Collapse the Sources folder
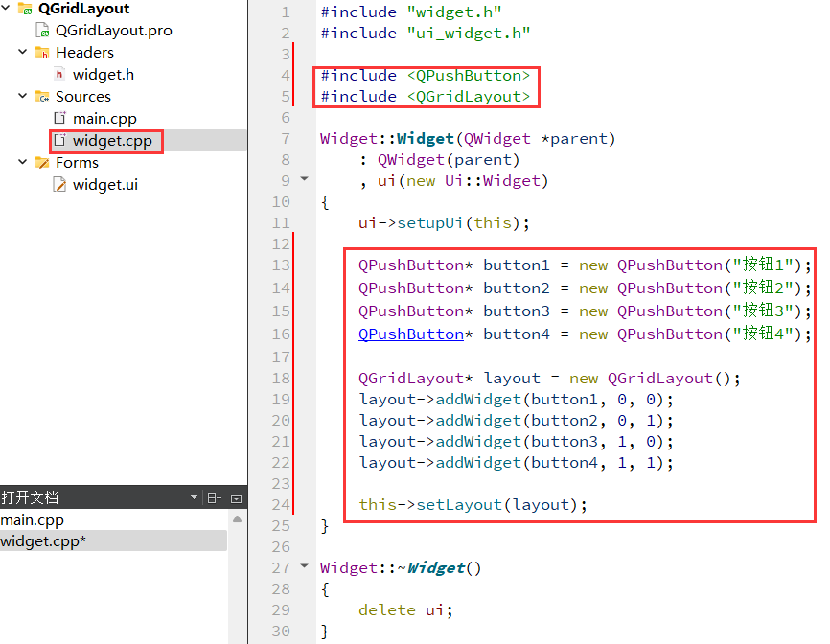 tap(23, 95)
